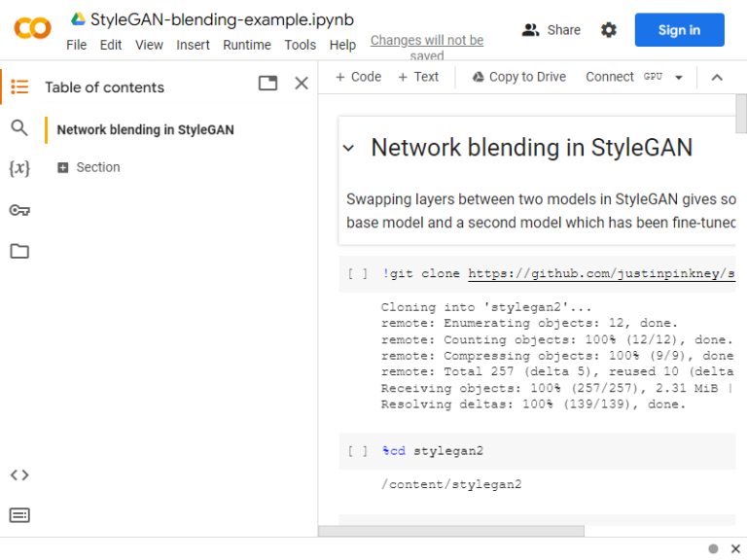Open the Terminal panel icon
Screen dimensions: 747x560
pos(19,514)
